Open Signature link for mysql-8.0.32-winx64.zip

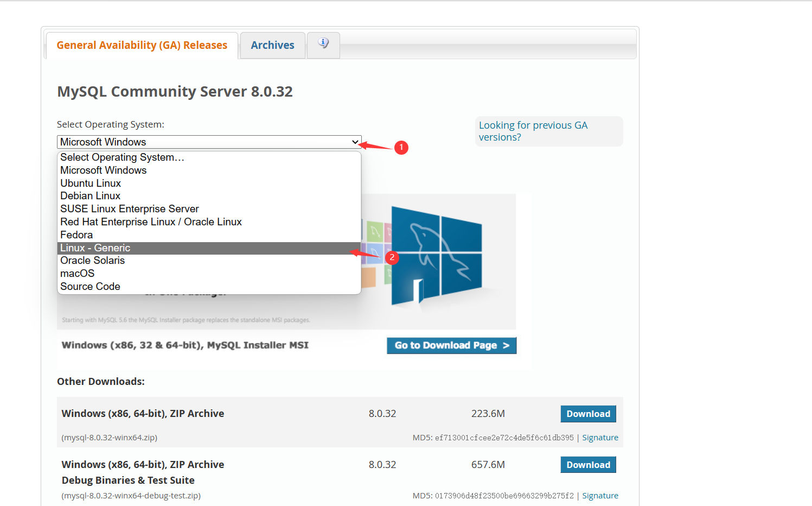tap(600, 438)
